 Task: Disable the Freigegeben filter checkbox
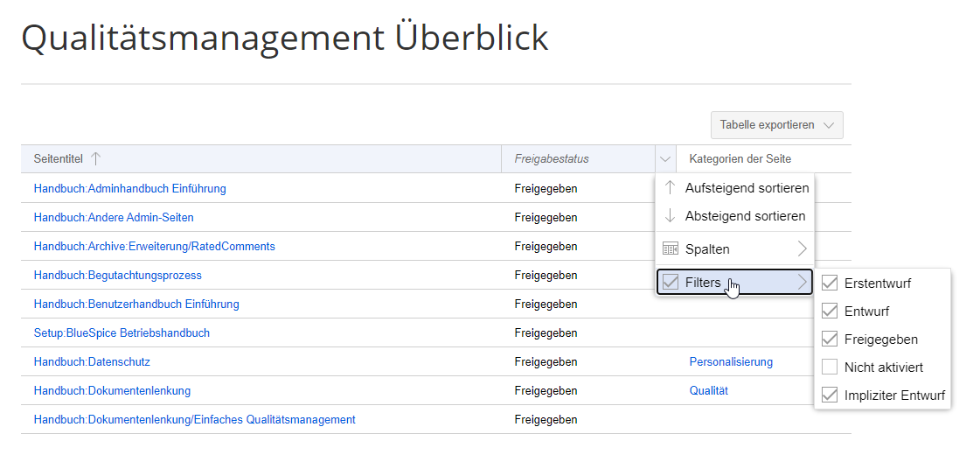[x=830, y=339]
